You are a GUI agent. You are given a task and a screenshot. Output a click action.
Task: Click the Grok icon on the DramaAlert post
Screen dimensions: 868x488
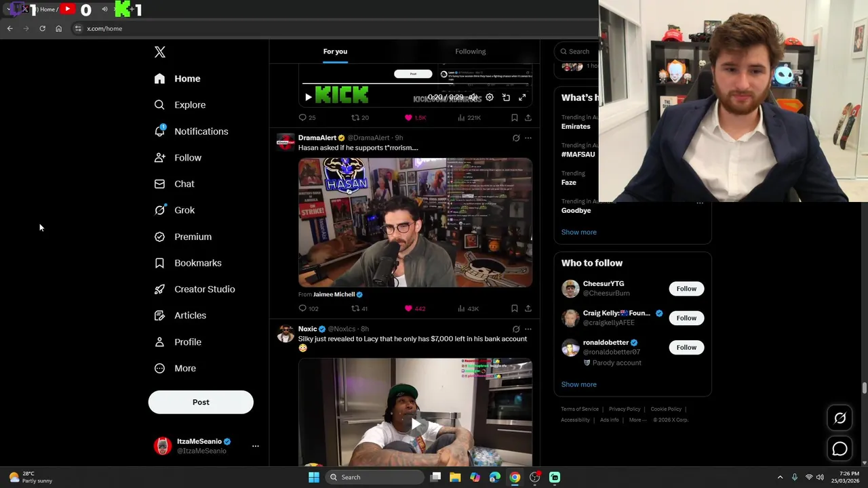(516, 138)
